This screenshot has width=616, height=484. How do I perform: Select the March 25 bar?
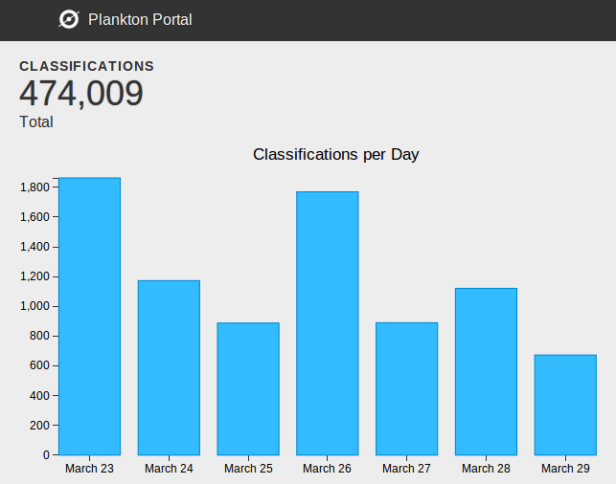(248, 388)
